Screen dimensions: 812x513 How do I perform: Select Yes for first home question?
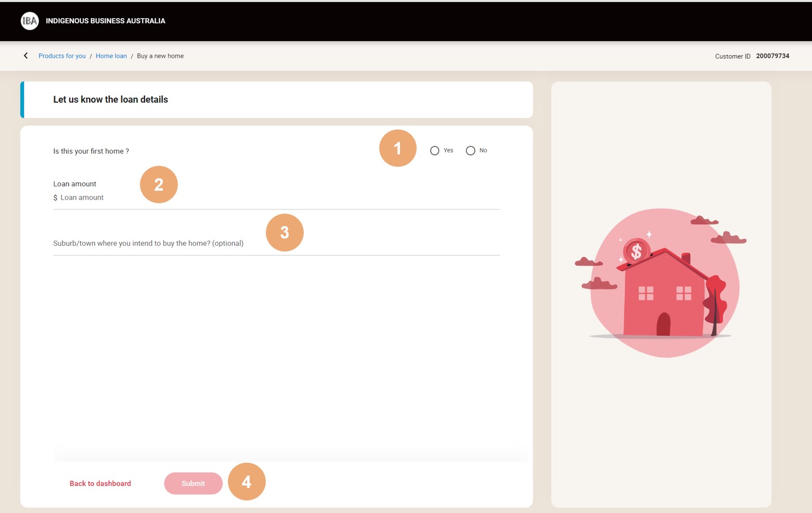click(x=435, y=151)
